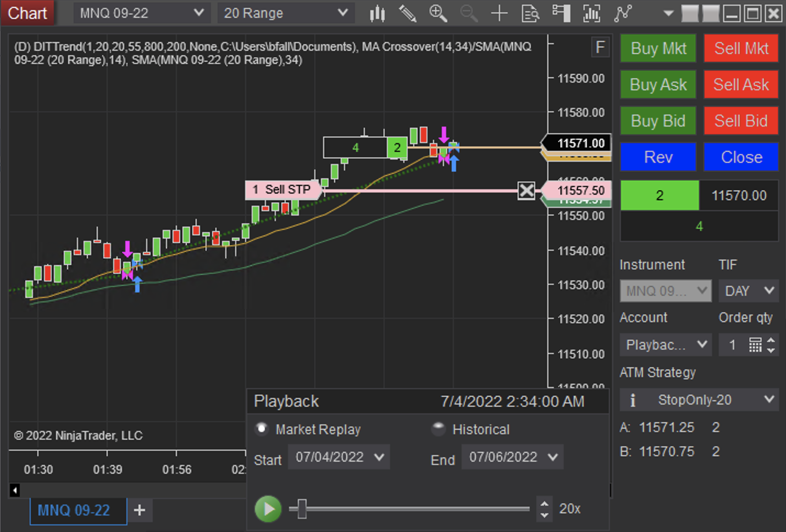786x532 pixels.
Task: Open the indicators icon
Action: pos(592,13)
